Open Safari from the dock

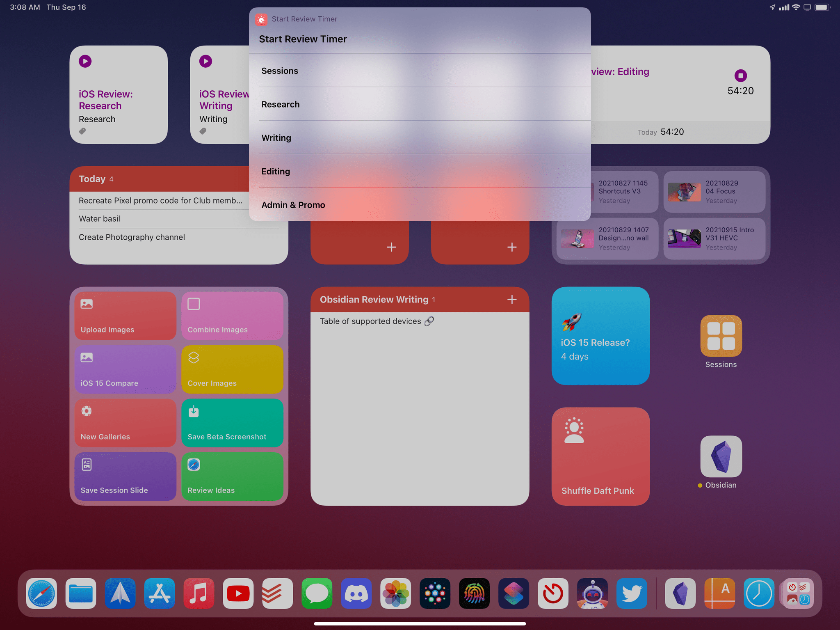click(x=41, y=593)
